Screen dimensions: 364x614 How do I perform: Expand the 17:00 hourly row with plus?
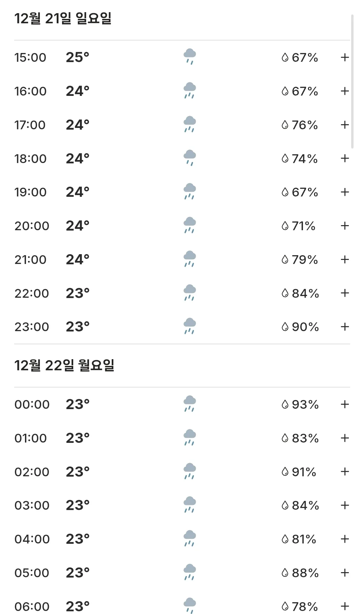pyautogui.click(x=344, y=125)
